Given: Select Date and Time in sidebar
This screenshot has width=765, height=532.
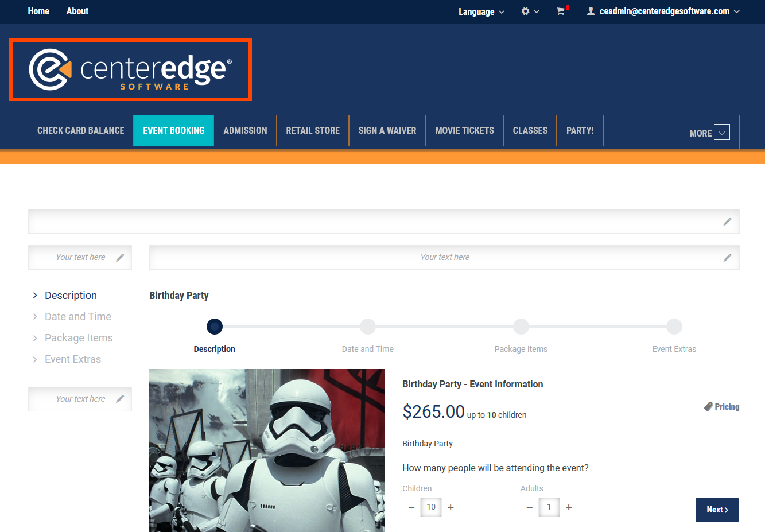Looking at the screenshot, I should tap(78, 317).
